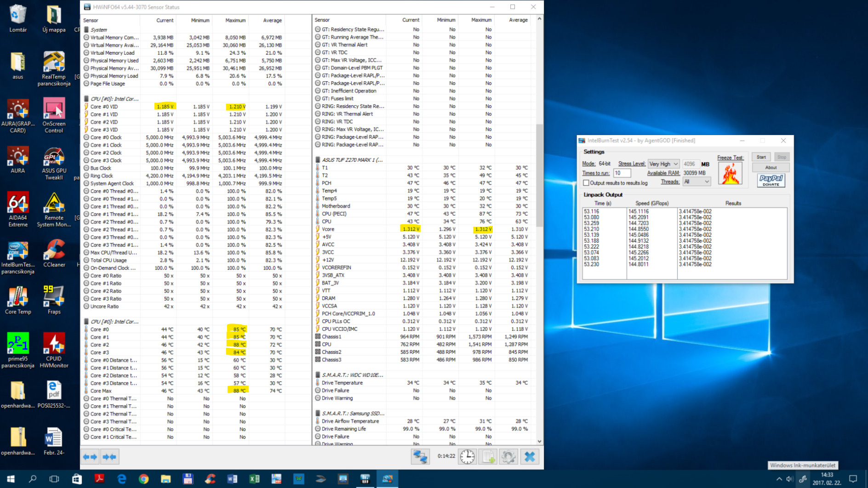The height and width of the screenshot is (488, 868).
Task: Click the Start button in IntelBurnTest
Action: pyautogui.click(x=761, y=157)
